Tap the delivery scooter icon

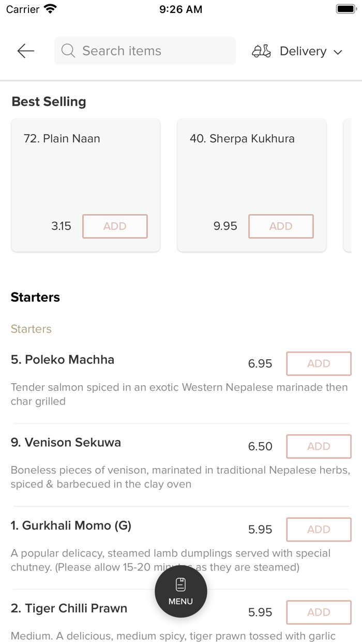pyautogui.click(x=261, y=51)
